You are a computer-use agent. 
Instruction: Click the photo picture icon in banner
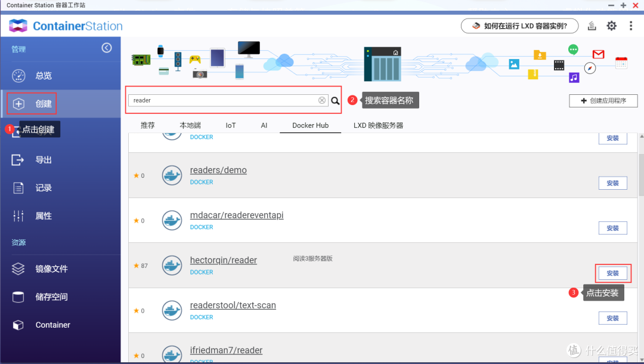514,64
